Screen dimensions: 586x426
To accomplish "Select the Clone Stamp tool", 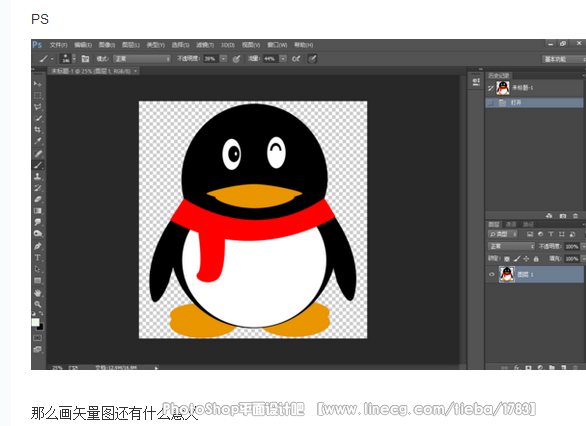I will [x=37, y=176].
